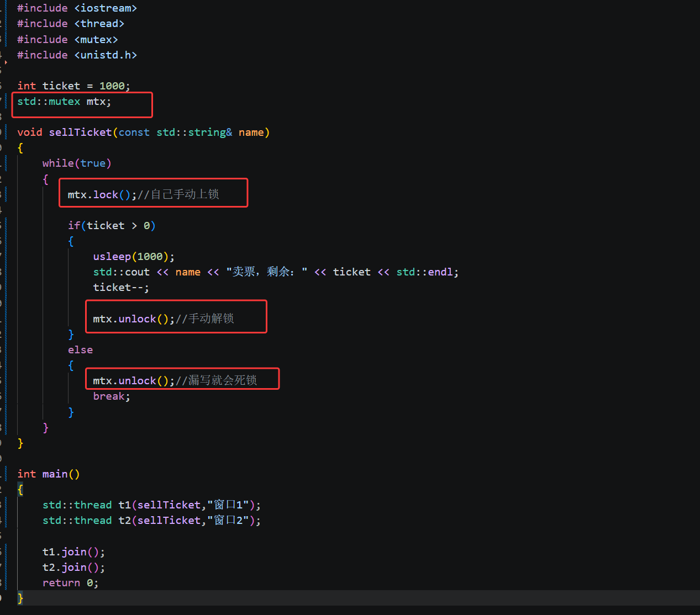Click the thread t1 creation line

pyautogui.click(x=152, y=505)
